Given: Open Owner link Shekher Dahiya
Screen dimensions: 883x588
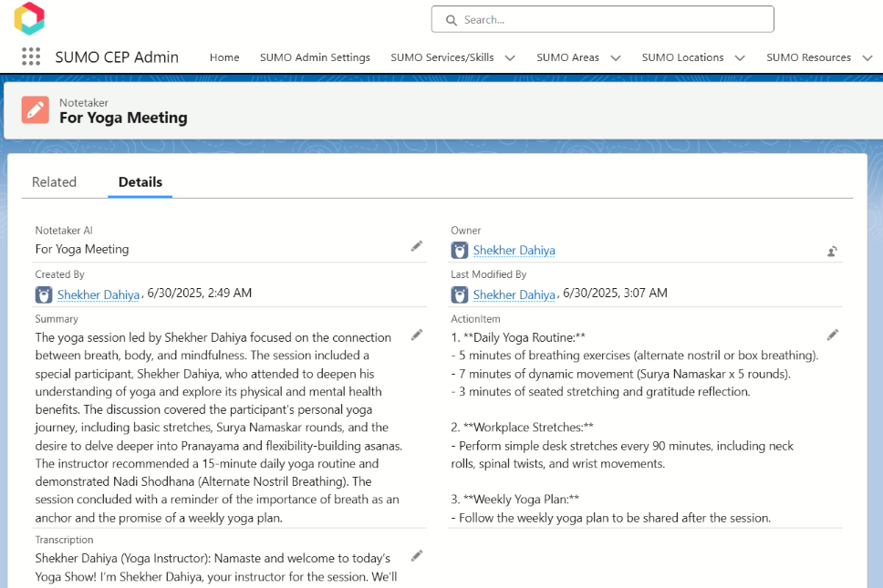Looking at the screenshot, I should tap(514, 251).
